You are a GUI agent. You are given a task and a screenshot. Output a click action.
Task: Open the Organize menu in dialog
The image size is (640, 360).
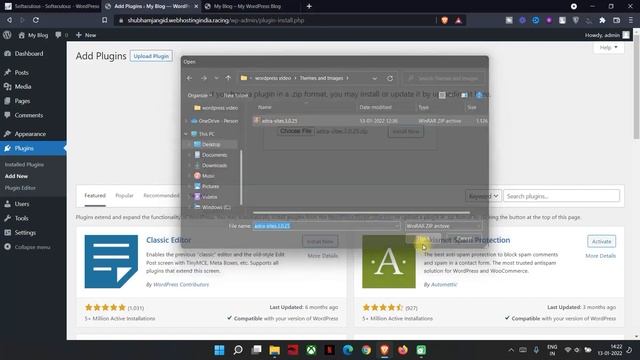pos(199,95)
